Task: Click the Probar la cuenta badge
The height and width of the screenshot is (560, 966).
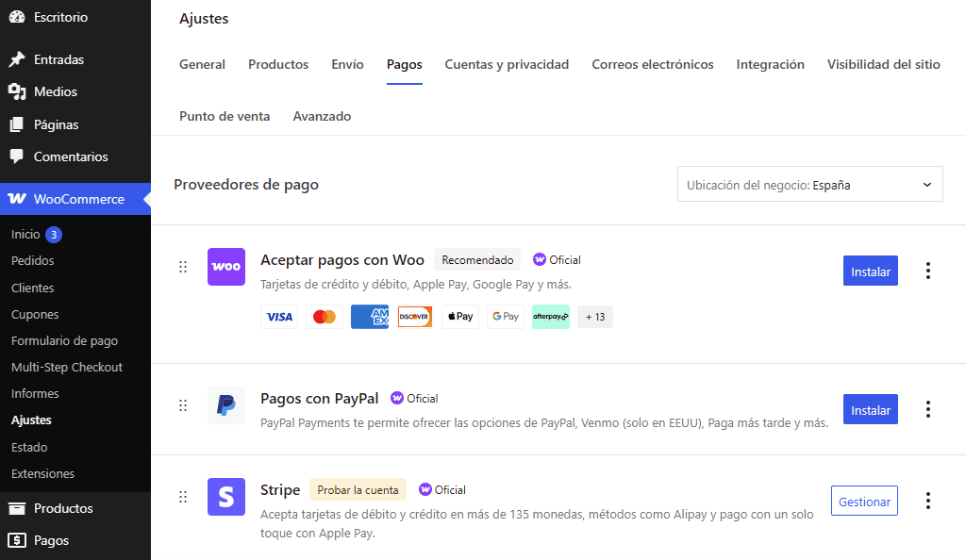Action: tap(358, 490)
